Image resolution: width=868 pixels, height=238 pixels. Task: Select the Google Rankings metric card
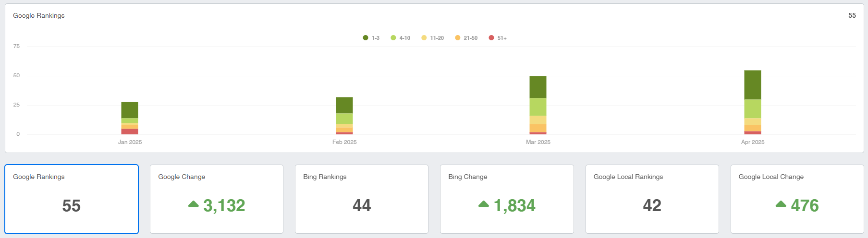coord(72,199)
